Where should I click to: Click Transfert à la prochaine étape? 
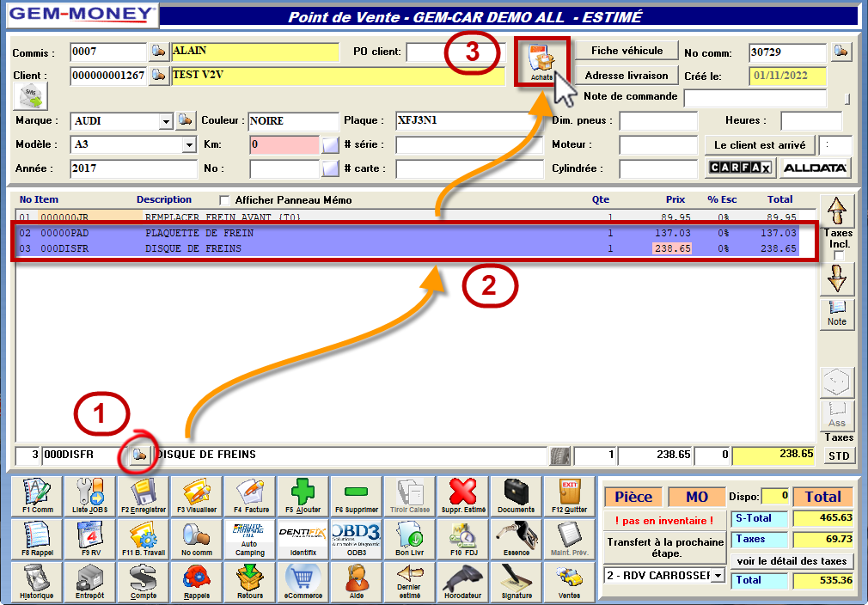pyautogui.click(x=665, y=547)
